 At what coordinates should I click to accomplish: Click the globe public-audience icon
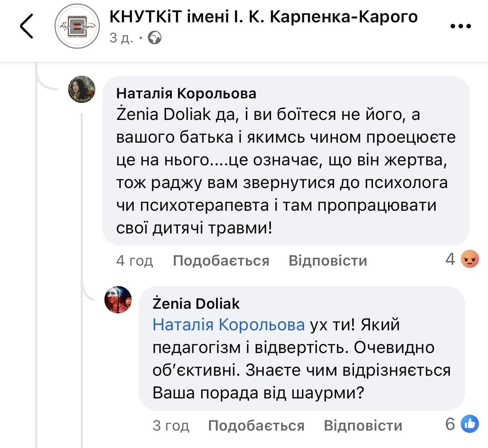pyautogui.click(x=154, y=38)
